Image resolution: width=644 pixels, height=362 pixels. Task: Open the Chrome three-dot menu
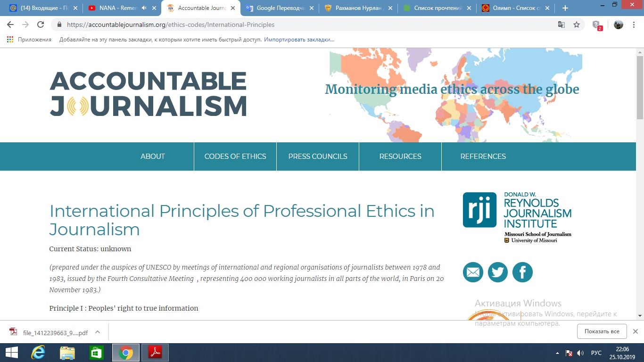click(635, 25)
